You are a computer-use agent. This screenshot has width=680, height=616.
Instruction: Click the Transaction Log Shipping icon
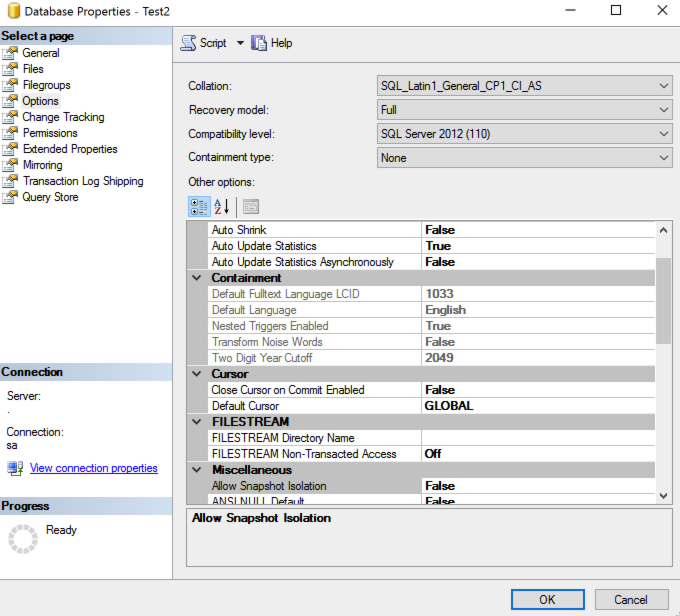click(x=10, y=181)
